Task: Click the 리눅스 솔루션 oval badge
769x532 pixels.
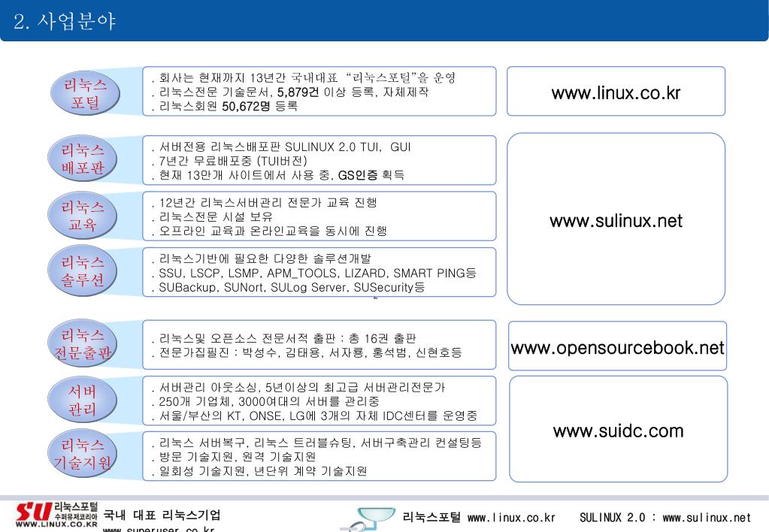Action: pos(83,271)
